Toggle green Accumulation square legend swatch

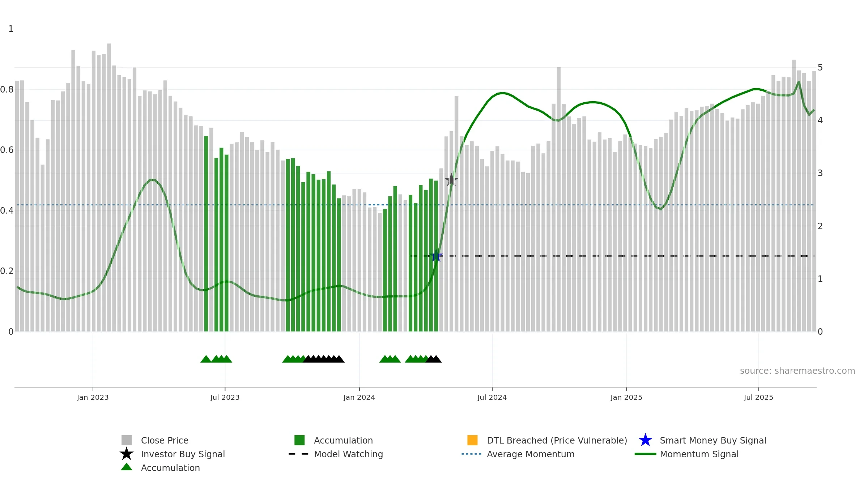click(299, 440)
